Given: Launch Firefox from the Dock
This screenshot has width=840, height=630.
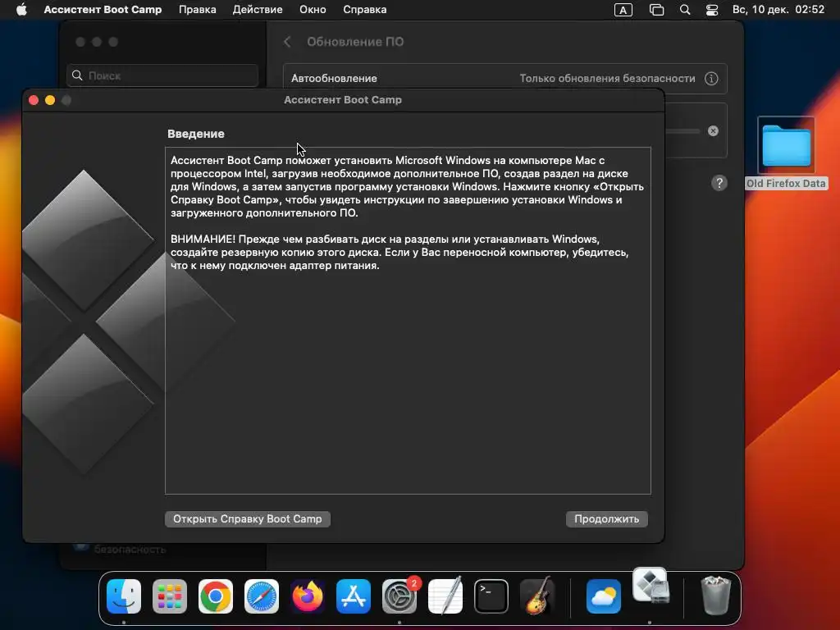Looking at the screenshot, I should click(308, 596).
